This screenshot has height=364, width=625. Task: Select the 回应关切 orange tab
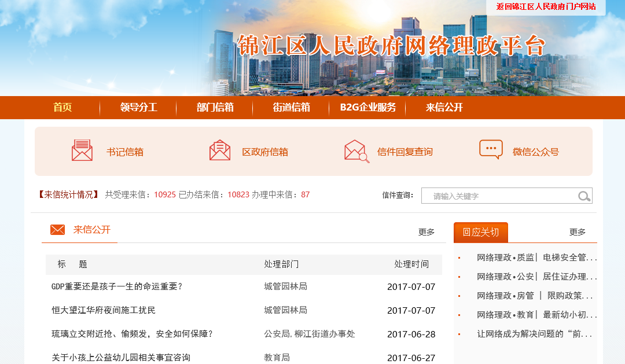tap(481, 232)
